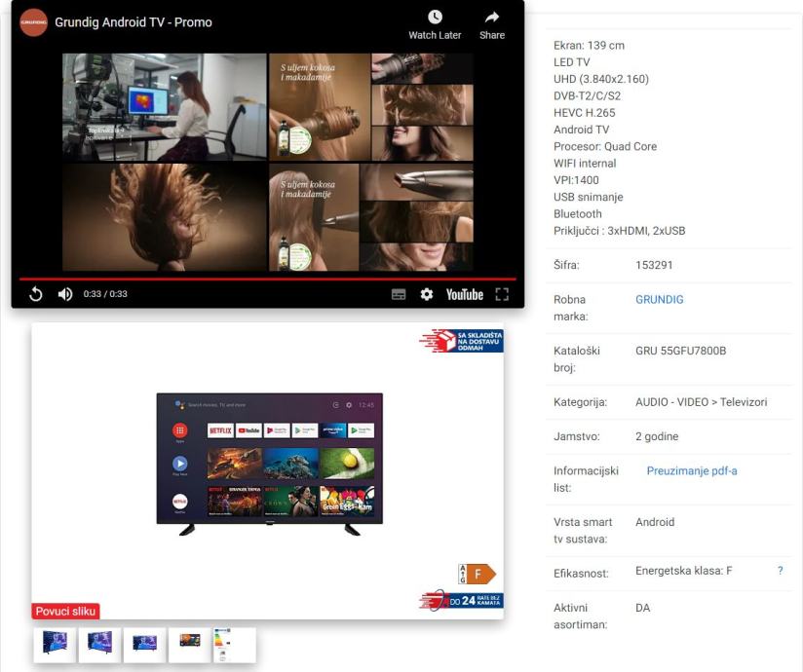
Task: Click the top suggested video with hair brush
Action: (x=370, y=107)
